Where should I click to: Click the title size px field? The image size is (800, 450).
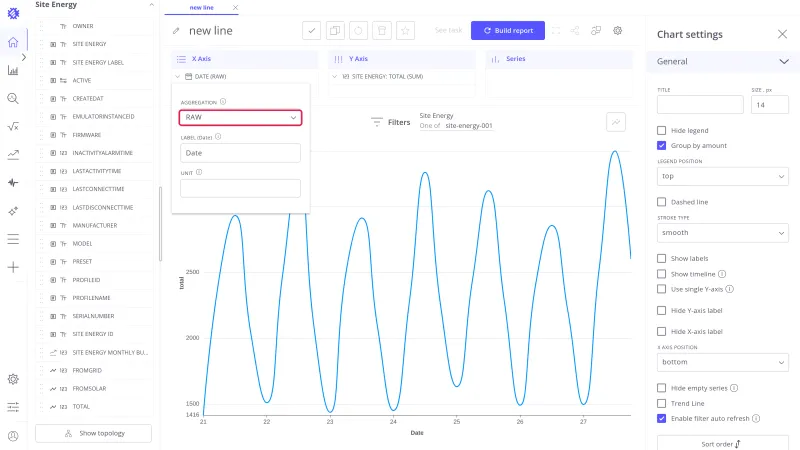coord(769,105)
